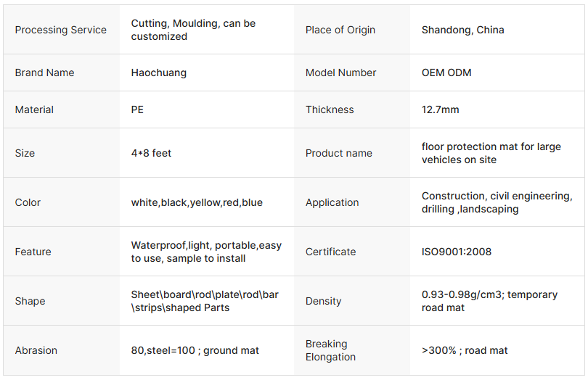
Task: Click the Processing Service label cell
Action: click(x=60, y=30)
